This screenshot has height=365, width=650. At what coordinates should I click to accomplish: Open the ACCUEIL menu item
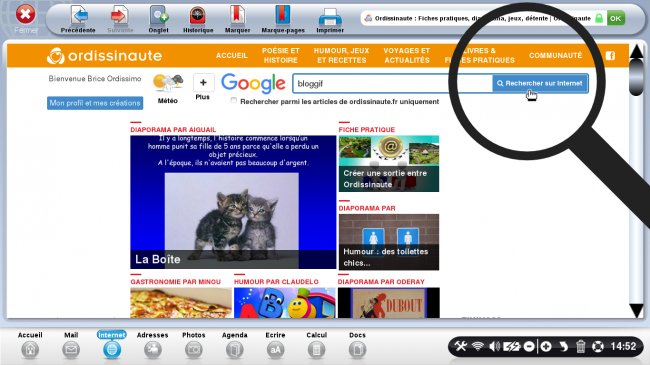pos(232,55)
